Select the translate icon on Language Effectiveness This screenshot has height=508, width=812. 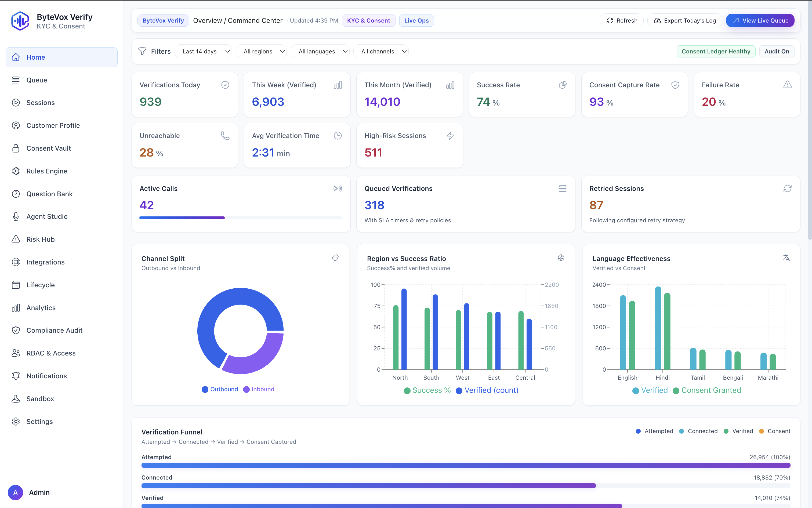point(786,258)
